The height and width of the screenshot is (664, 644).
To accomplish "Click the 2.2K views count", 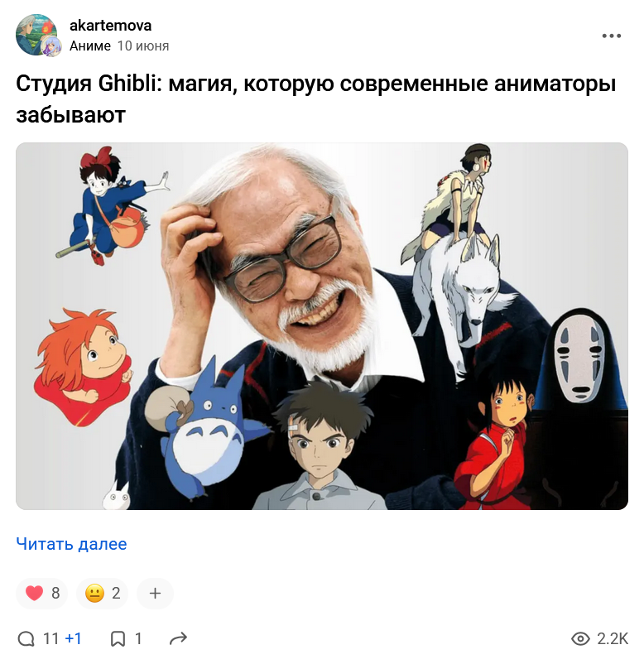I will pyautogui.click(x=613, y=638).
